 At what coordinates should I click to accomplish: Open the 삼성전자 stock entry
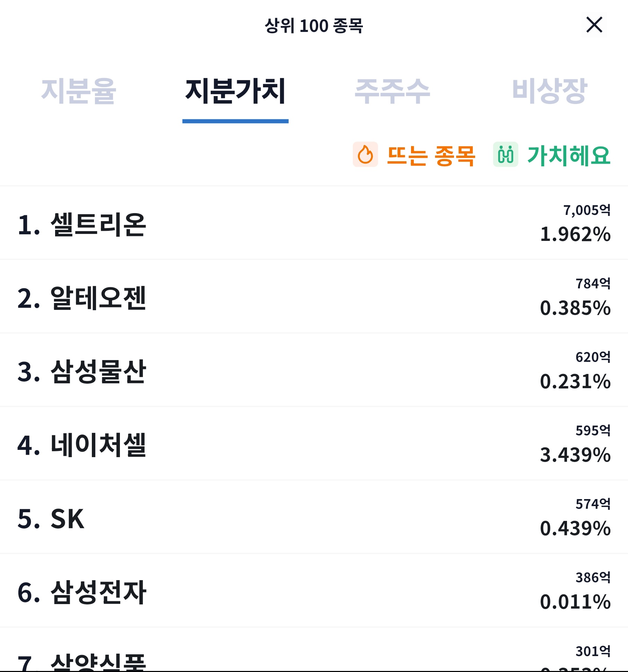(x=314, y=590)
